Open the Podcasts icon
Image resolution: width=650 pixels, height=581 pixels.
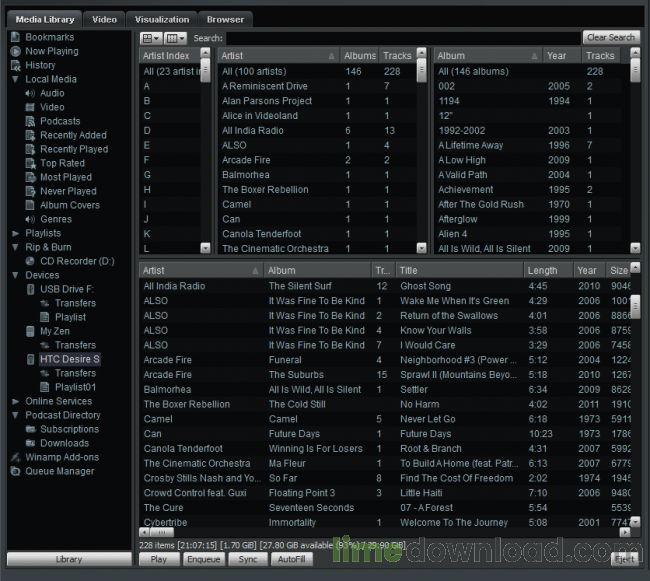click(x=30, y=121)
